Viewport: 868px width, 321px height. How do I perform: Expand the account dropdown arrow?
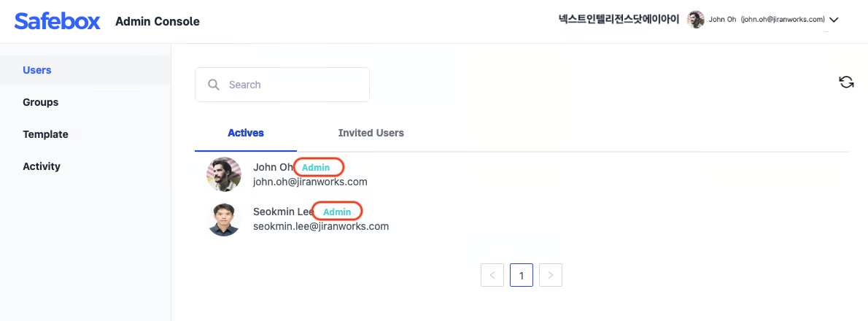(x=834, y=20)
